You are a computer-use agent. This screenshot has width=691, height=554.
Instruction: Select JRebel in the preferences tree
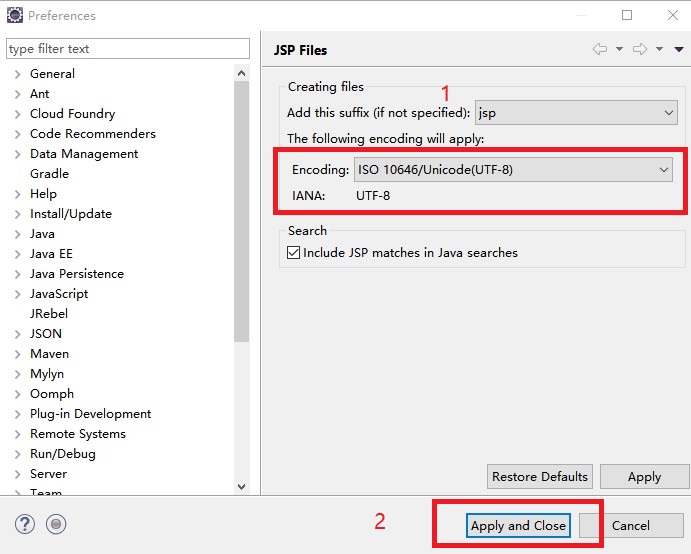tap(49, 314)
